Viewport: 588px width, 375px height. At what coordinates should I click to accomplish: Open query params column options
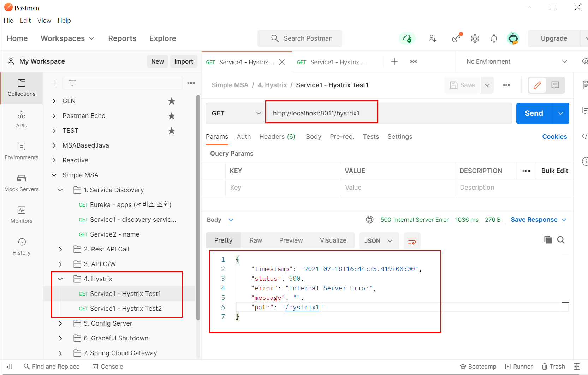(x=526, y=171)
